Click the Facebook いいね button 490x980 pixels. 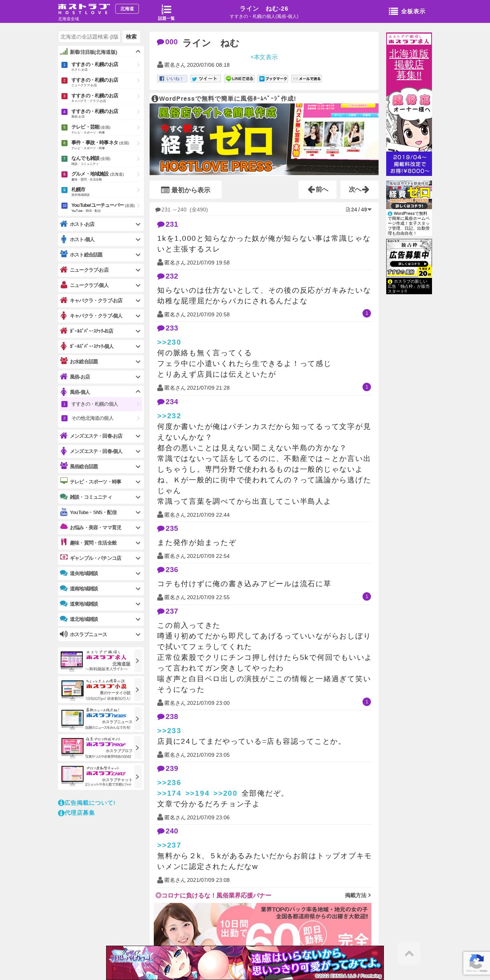[172, 79]
